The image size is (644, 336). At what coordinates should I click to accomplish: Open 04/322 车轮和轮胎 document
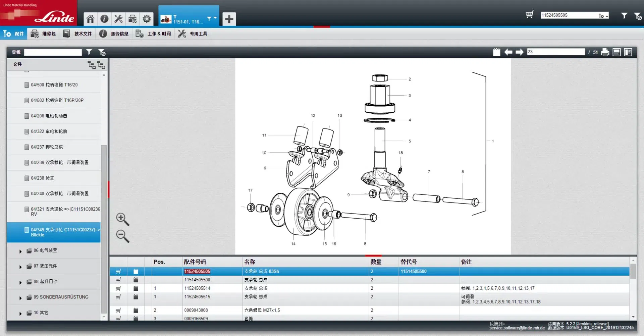coord(54,131)
